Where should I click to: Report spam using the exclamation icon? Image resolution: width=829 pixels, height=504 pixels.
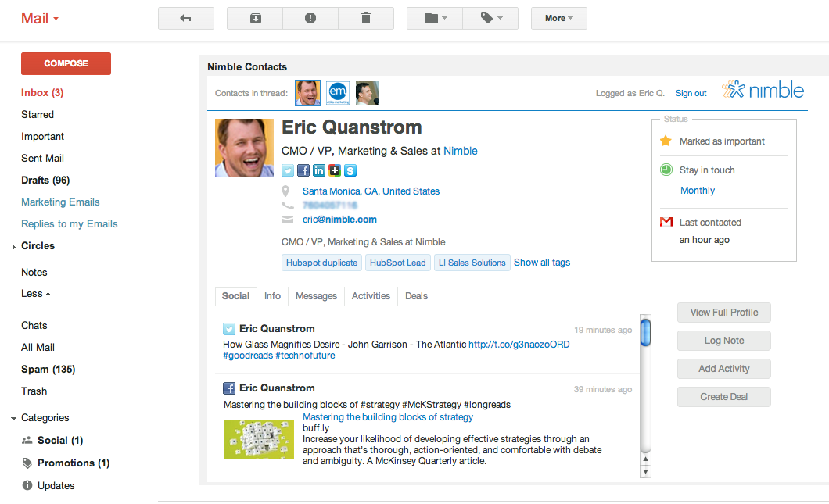(x=310, y=19)
